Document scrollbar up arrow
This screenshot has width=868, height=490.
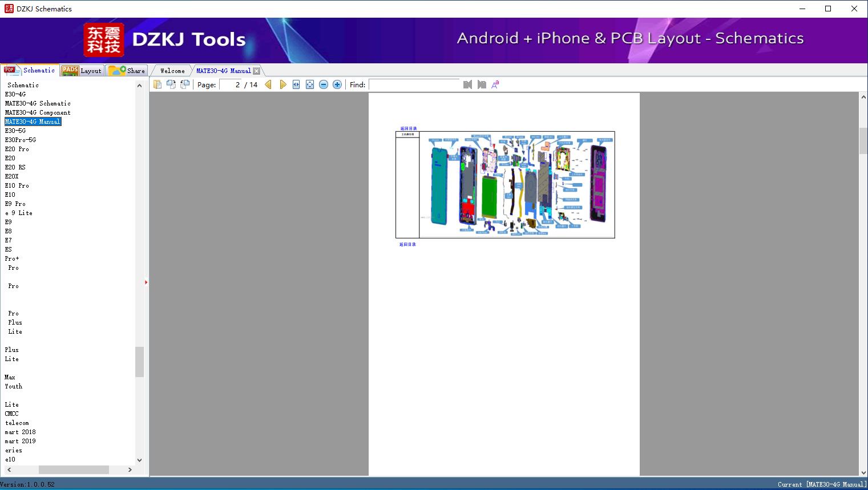click(x=863, y=97)
